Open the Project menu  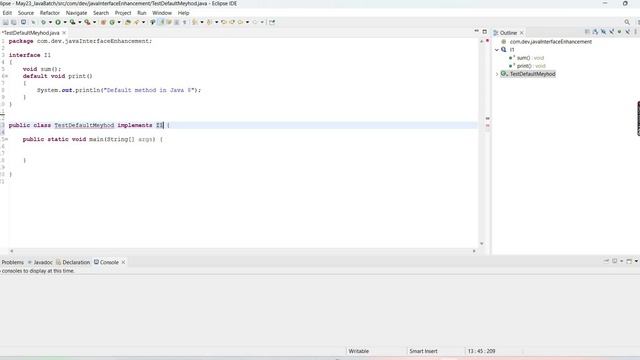pos(123,13)
